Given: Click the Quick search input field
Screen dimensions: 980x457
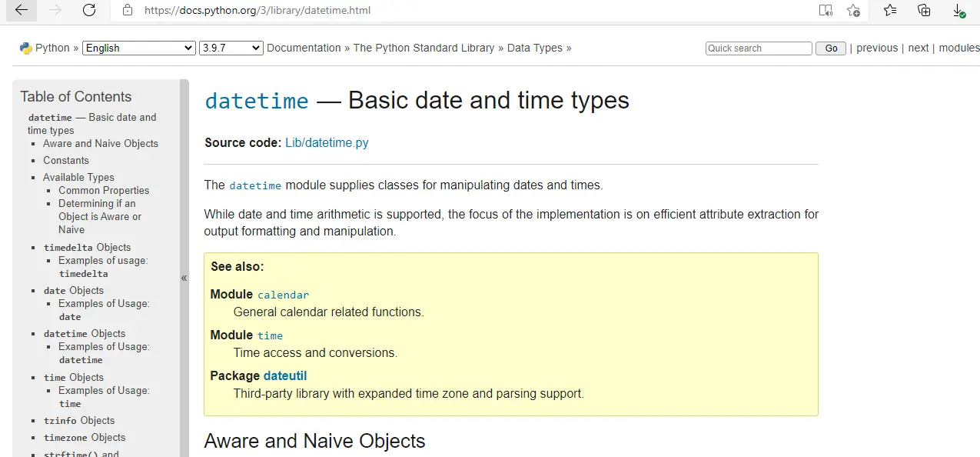Looking at the screenshot, I should click(x=759, y=48).
